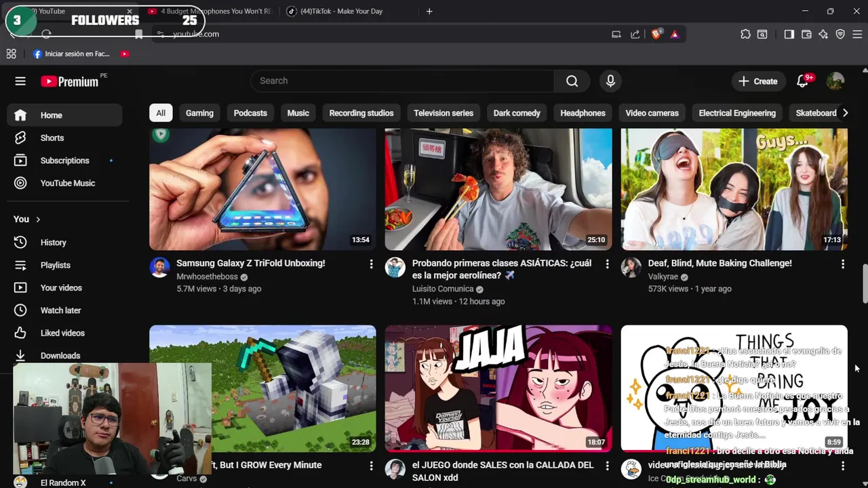The image size is (868, 488).
Task: Select the Podcasts filter chip
Action: (x=250, y=113)
